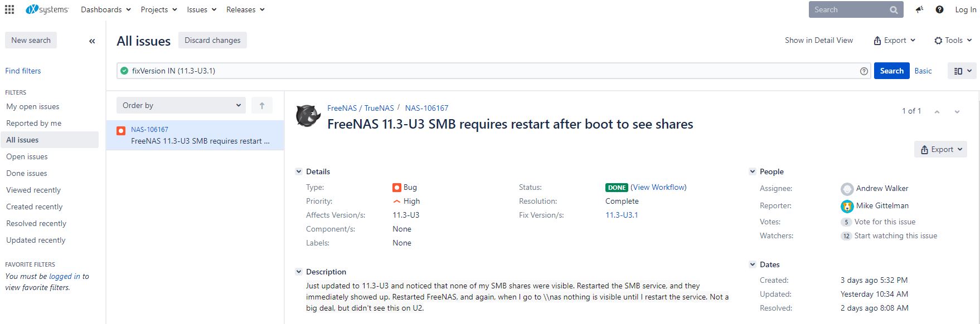Click the blue Search button
980x324 pixels.
[891, 71]
